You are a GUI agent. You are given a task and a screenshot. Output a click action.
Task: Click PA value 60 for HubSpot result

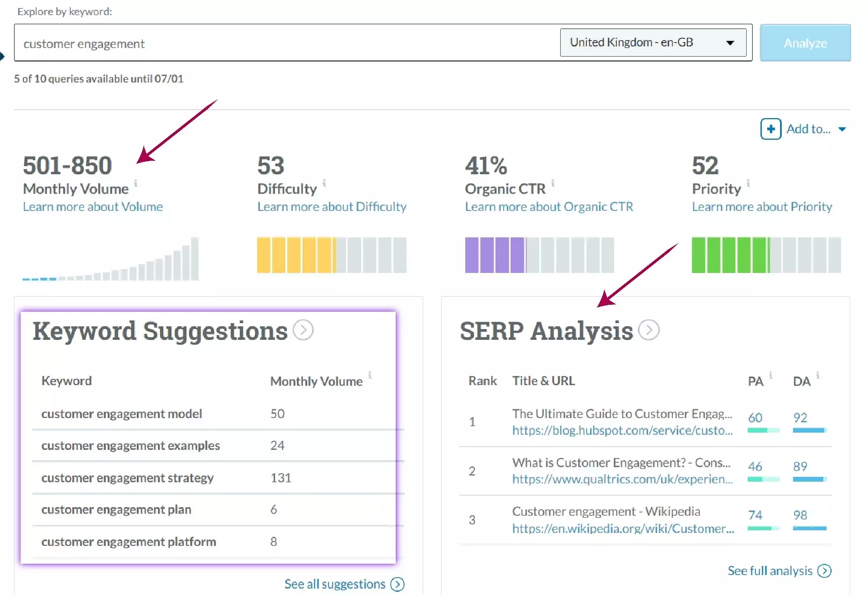755,418
